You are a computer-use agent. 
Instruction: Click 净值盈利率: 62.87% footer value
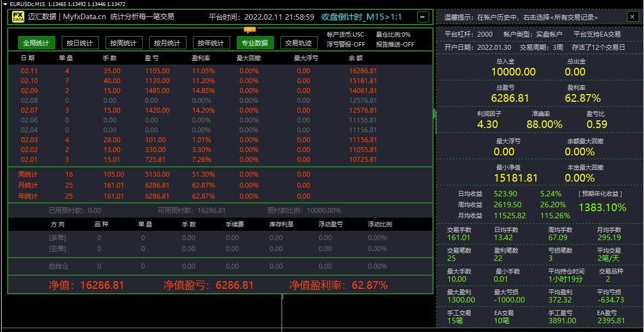338,285
